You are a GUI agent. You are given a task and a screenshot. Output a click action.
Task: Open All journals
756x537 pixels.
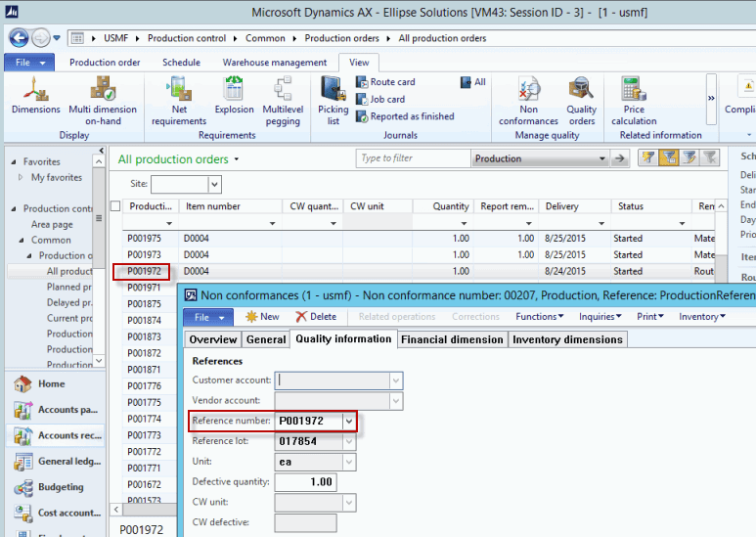(x=473, y=82)
